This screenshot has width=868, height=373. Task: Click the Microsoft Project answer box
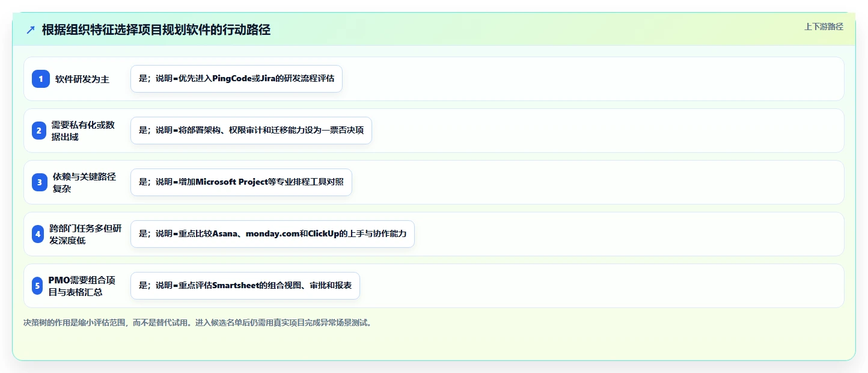point(241,182)
